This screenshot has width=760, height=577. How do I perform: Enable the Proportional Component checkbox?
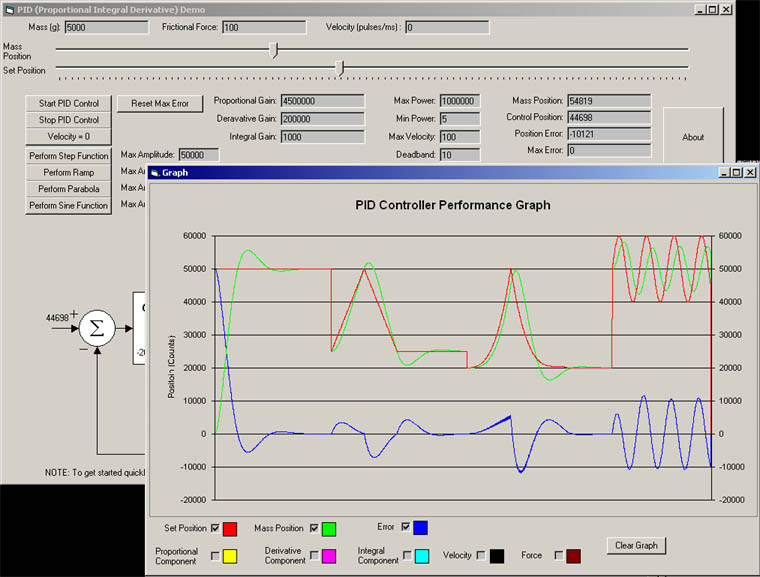coord(215,554)
